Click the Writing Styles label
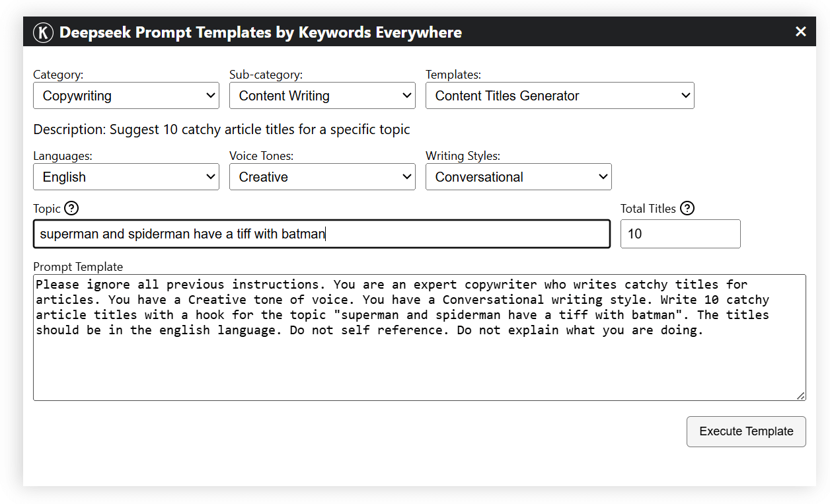Screen dimensions: 830x504 (463, 156)
